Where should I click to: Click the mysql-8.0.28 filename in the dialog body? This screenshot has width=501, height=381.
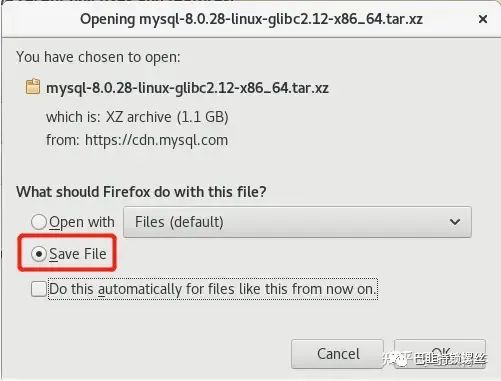[x=187, y=88]
